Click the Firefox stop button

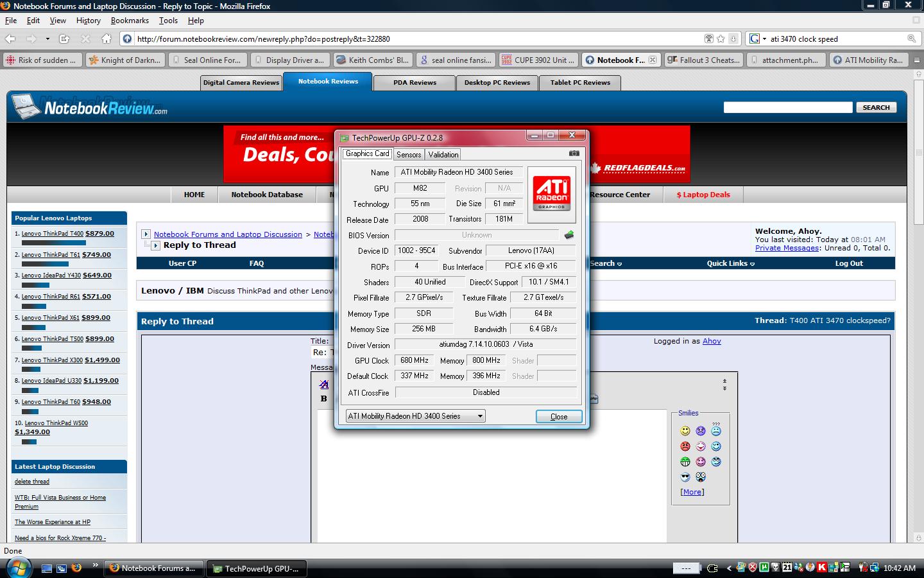(x=85, y=39)
